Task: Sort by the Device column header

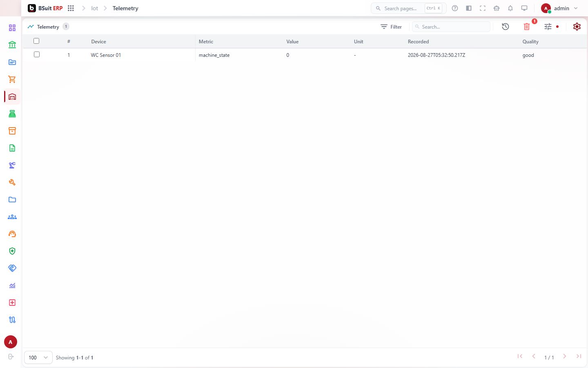Action: [x=98, y=42]
